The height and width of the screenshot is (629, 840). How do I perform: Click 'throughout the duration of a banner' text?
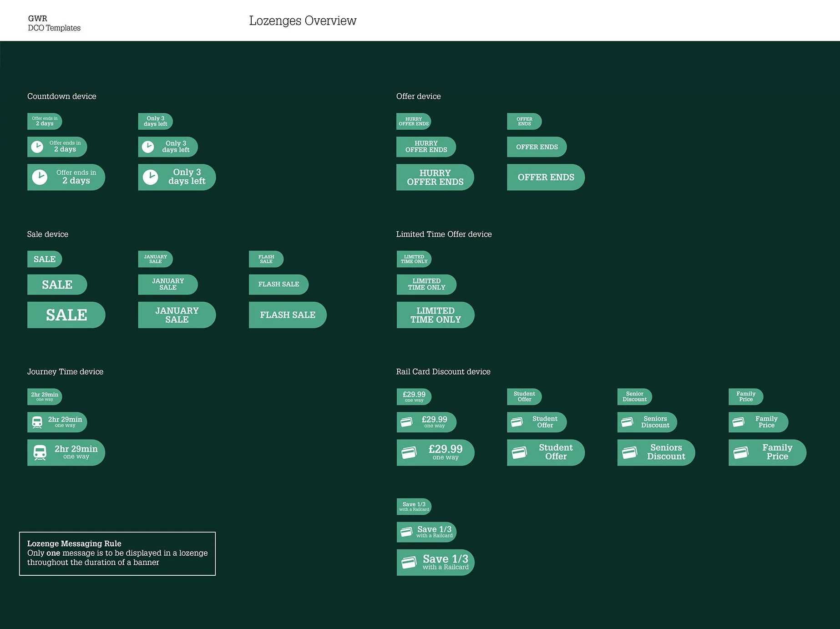coord(93,563)
